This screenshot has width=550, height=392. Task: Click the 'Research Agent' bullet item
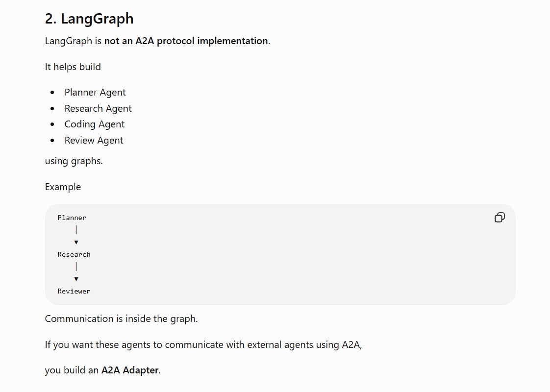click(x=98, y=109)
